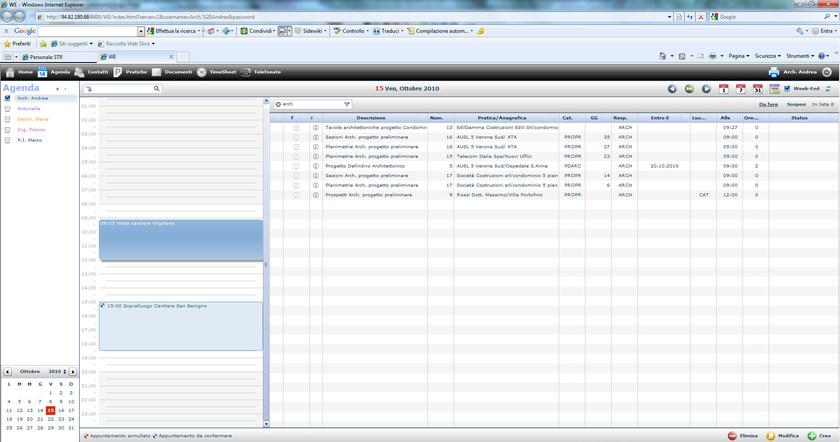Click the printer icon in header
Image resolution: width=840 pixels, height=442 pixels.
[773, 72]
